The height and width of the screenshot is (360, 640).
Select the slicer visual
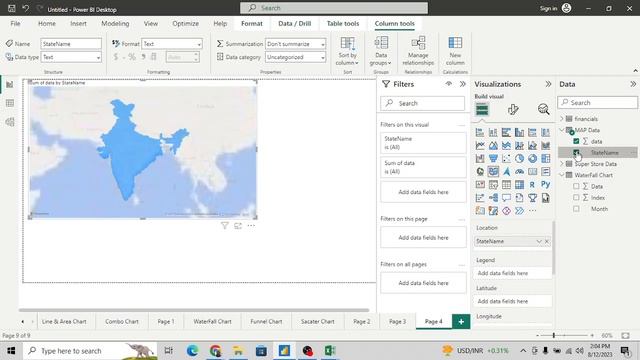coord(493,184)
